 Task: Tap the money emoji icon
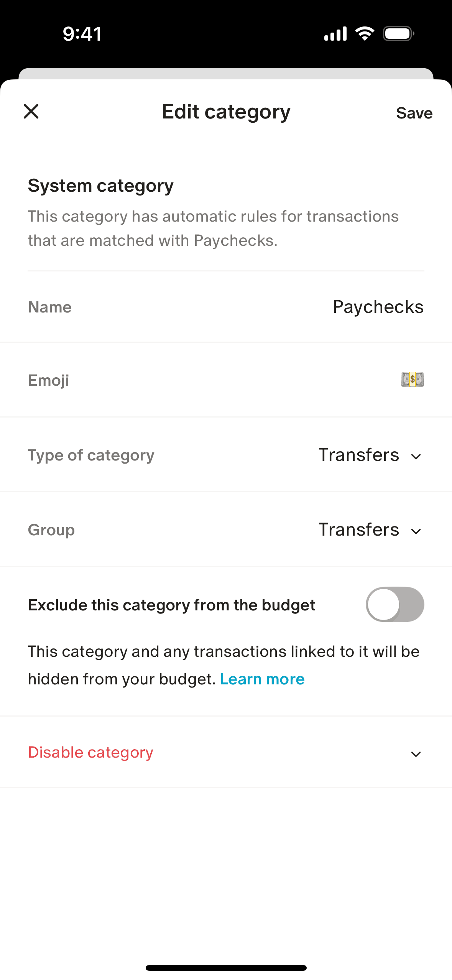413,380
